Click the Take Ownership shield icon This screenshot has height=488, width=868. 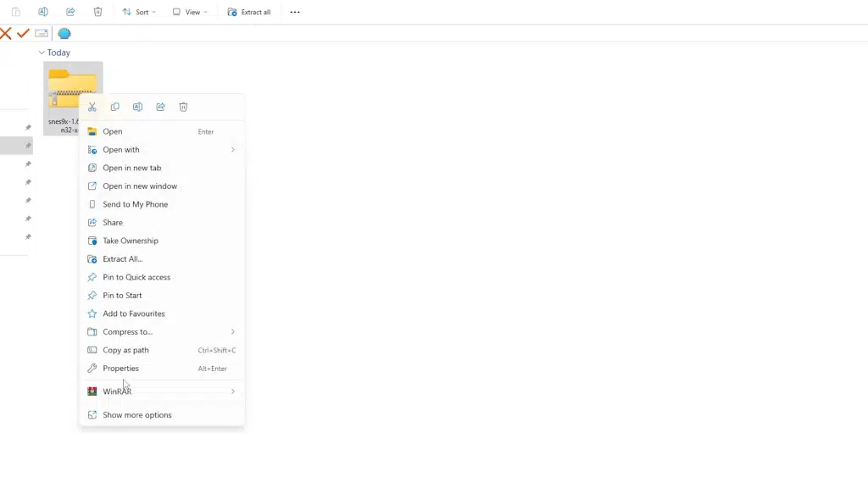[92, 241]
